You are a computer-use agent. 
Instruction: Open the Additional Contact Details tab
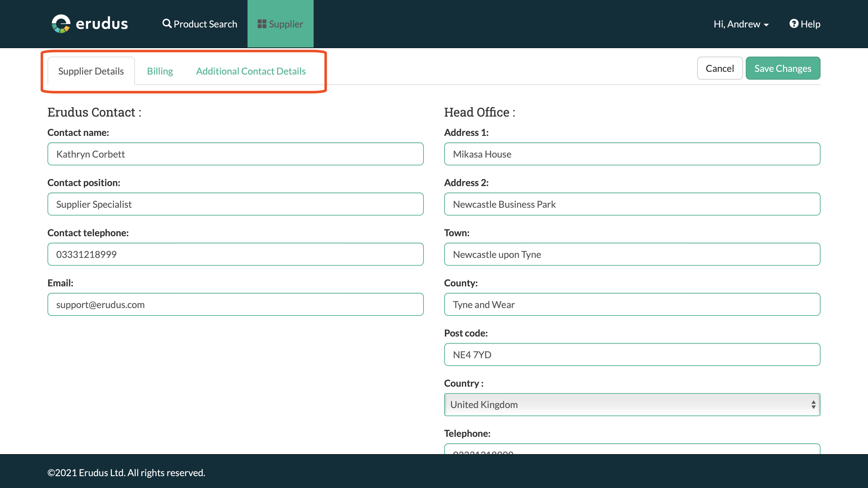coord(251,71)
